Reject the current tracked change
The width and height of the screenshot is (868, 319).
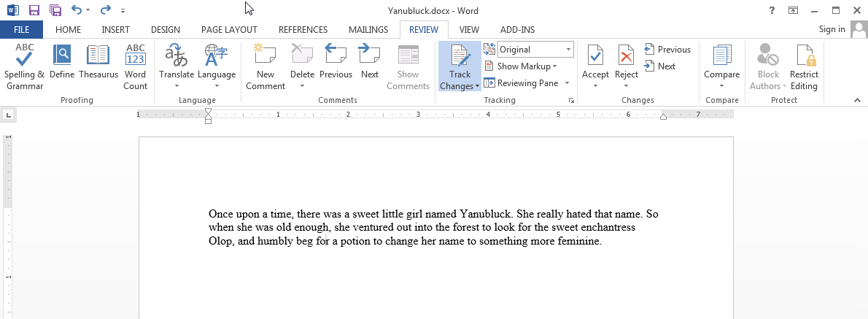pyautogui.click(x=626, y=57)
